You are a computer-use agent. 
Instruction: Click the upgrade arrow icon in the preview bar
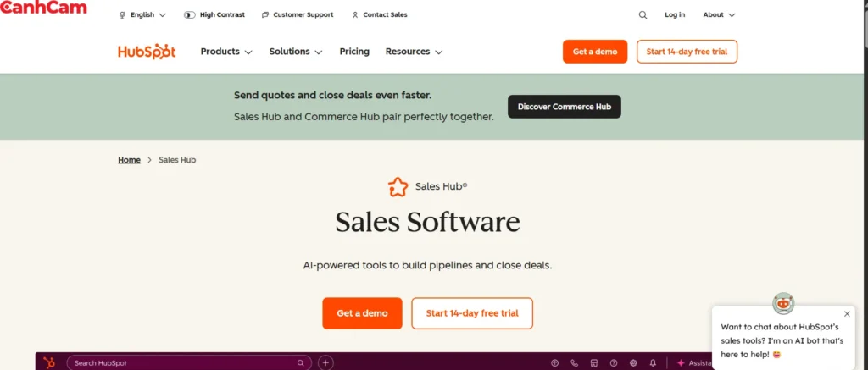tap(554, 363)
